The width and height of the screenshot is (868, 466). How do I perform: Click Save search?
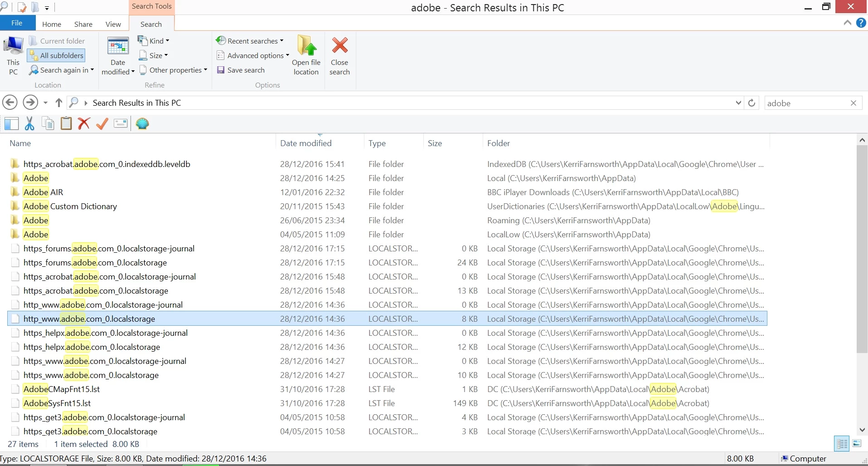pyautogui.click(x=241, y=70)
